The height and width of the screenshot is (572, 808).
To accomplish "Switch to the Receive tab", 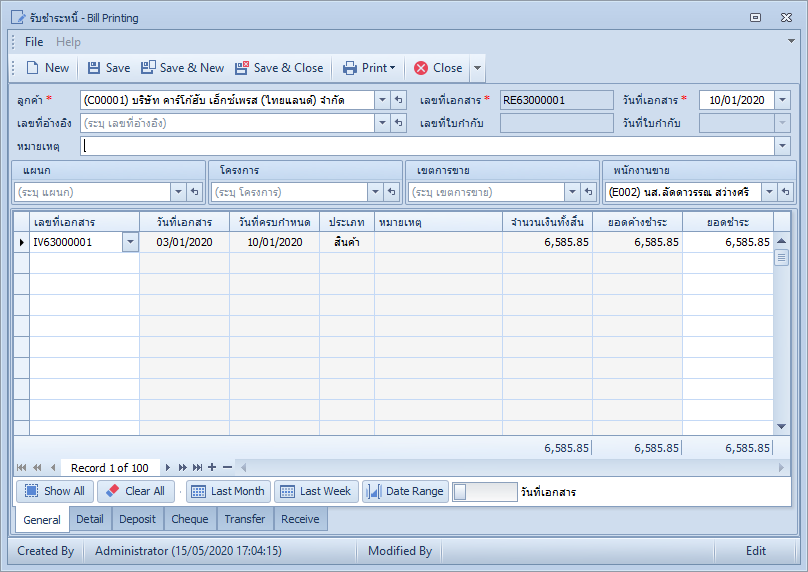I will point(300,519).
